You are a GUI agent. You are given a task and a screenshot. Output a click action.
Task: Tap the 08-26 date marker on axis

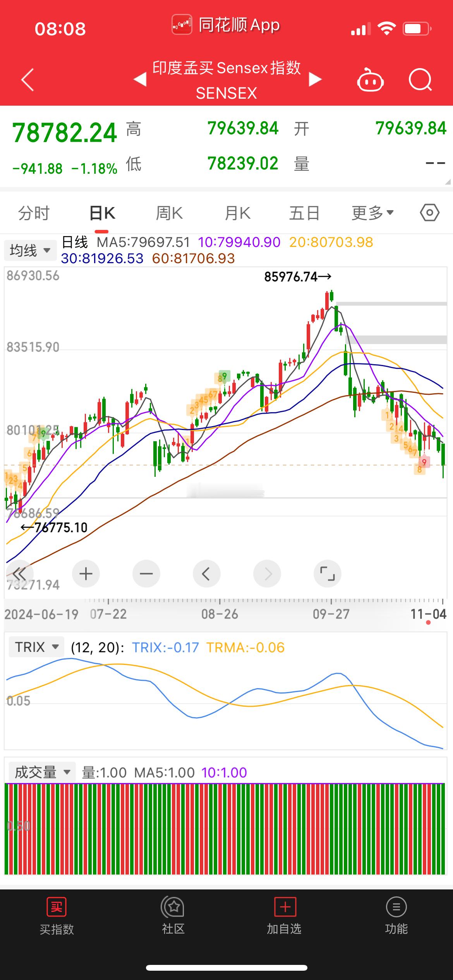[x=220, y=614]
